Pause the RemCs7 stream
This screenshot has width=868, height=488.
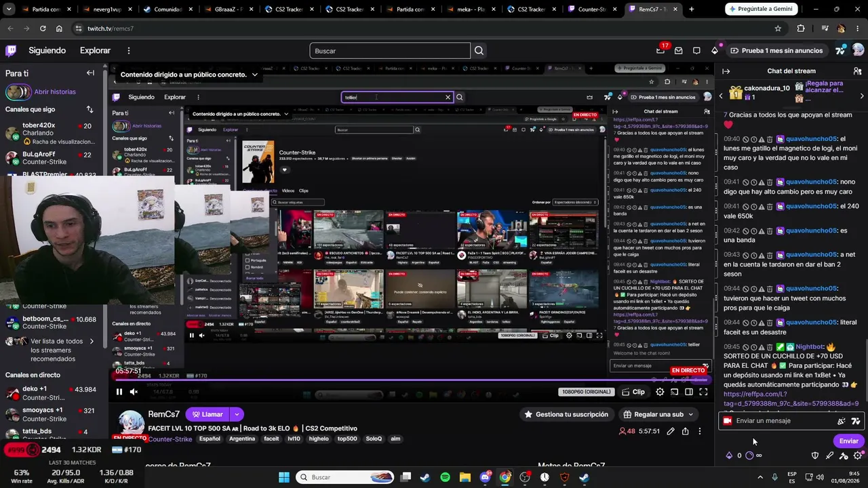point(119,392)
